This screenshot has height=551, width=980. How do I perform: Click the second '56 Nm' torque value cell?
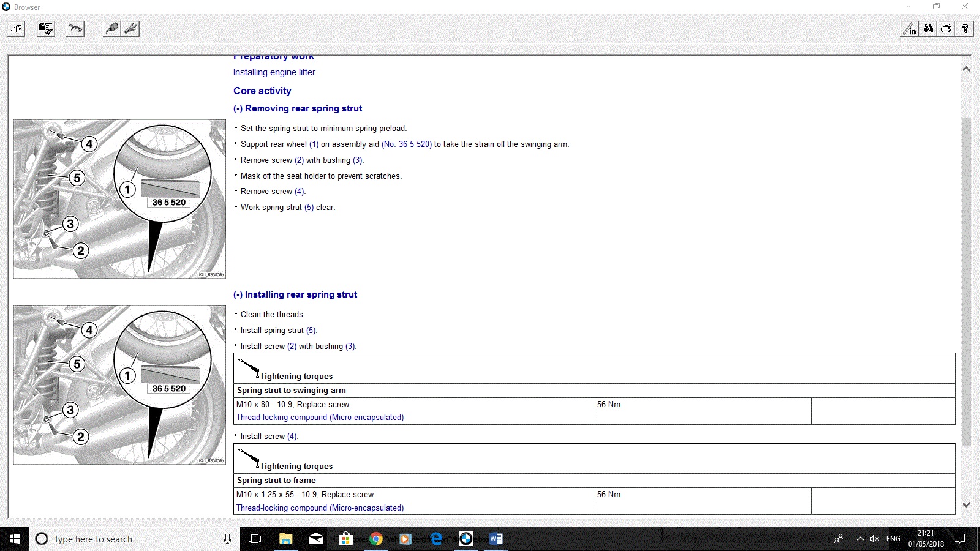[703, 501]
